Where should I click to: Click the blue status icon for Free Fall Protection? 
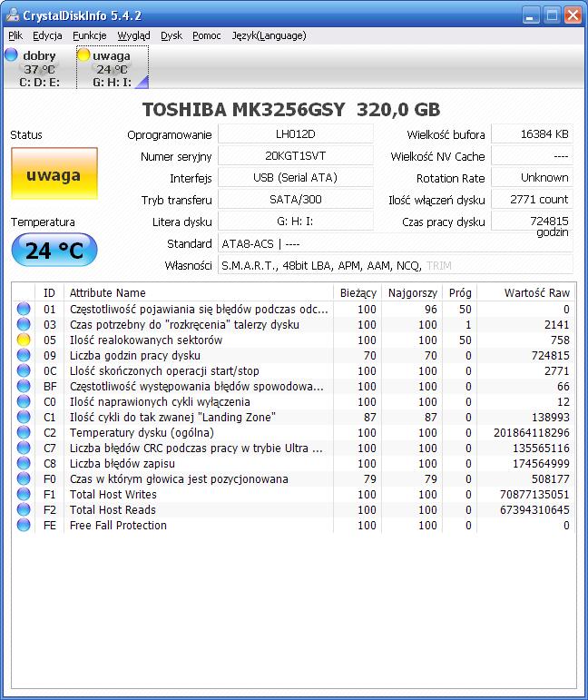coord(24,526)
